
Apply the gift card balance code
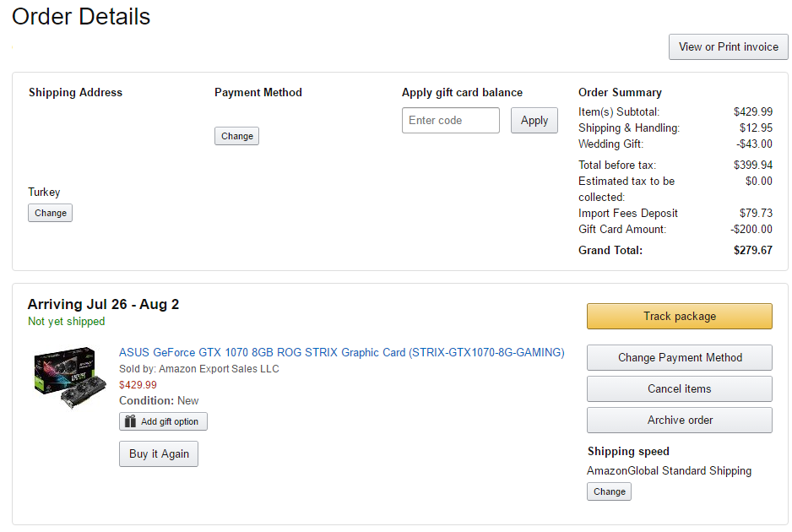coord(534,120)
